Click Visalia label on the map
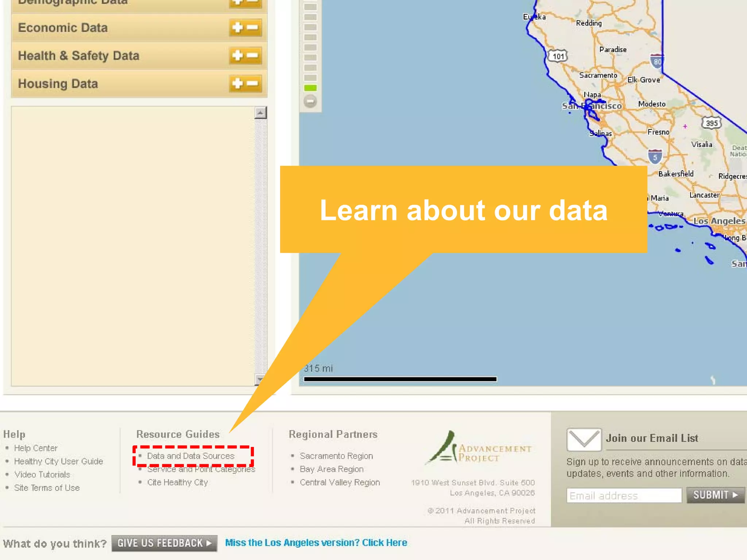 tap(702, 144)
